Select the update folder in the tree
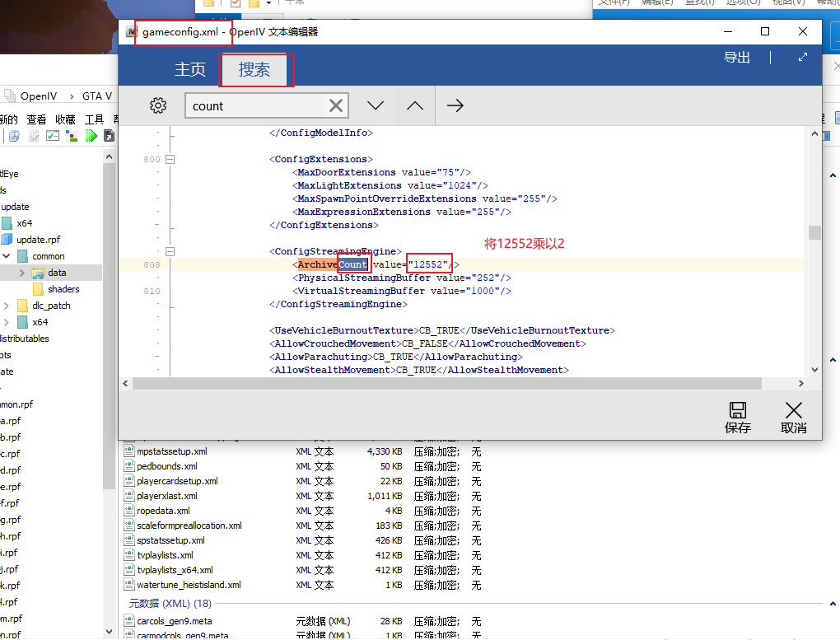840x640 pixels. [x=15, y=207]
